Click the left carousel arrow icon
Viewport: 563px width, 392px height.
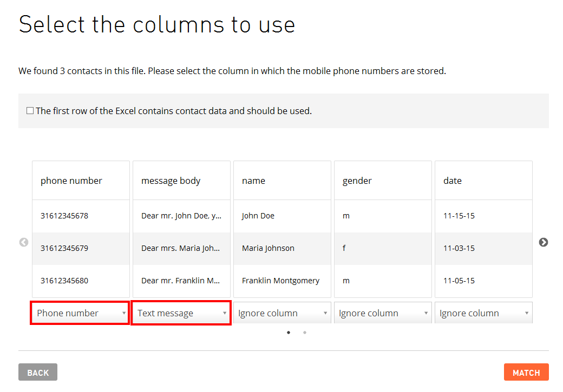click(x=24, y=242)
